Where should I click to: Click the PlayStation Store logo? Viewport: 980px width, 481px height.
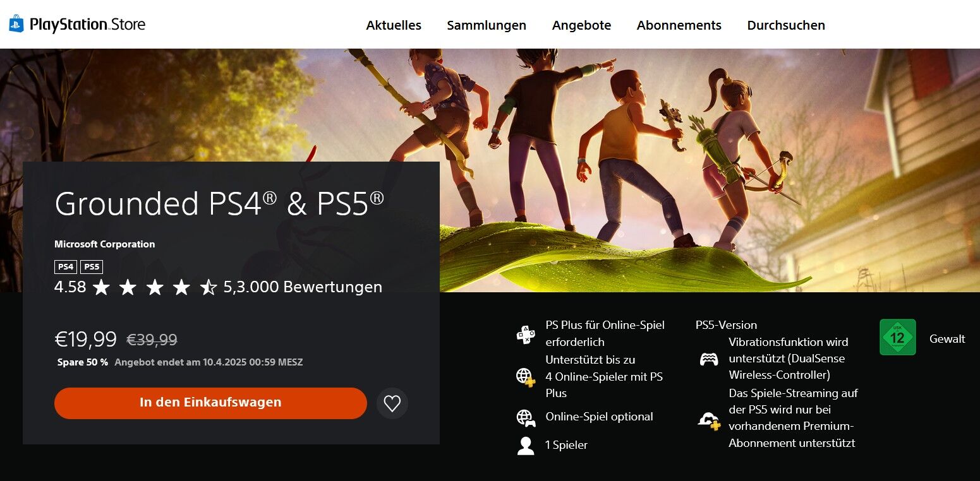point(76,25)
